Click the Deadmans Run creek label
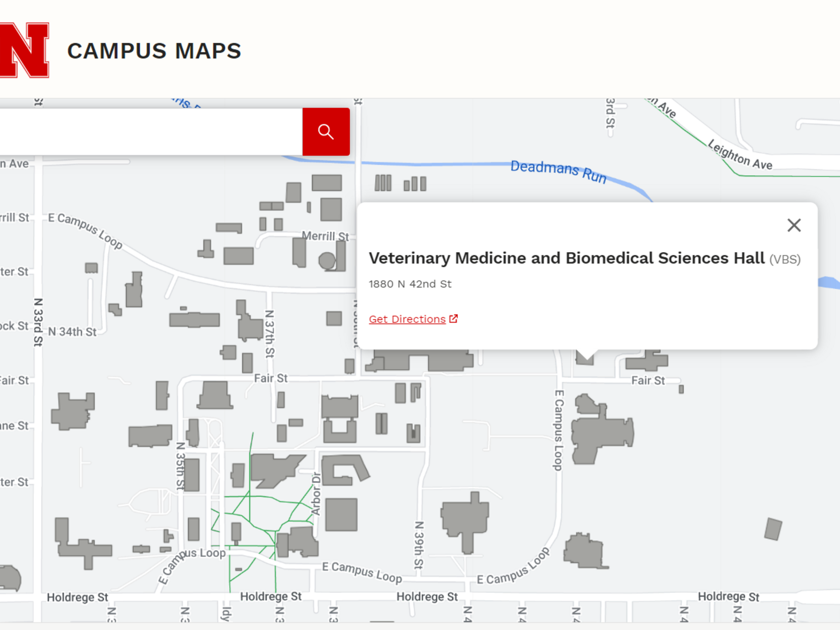Screen dimensions: 840x630 click(x=558, y=171)
